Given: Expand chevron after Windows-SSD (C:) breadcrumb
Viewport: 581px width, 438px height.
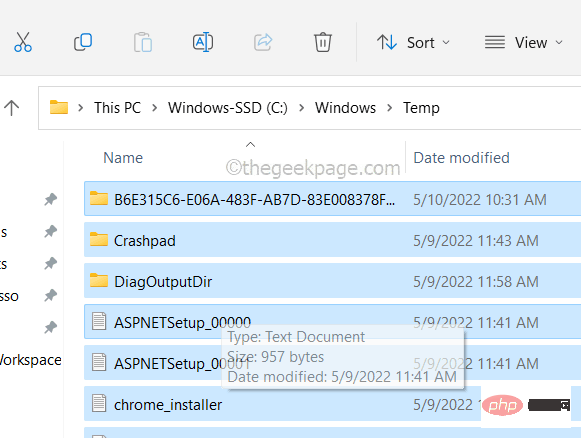Looking at the screenshot, I should pyautogui.click(x=302, y=108).
